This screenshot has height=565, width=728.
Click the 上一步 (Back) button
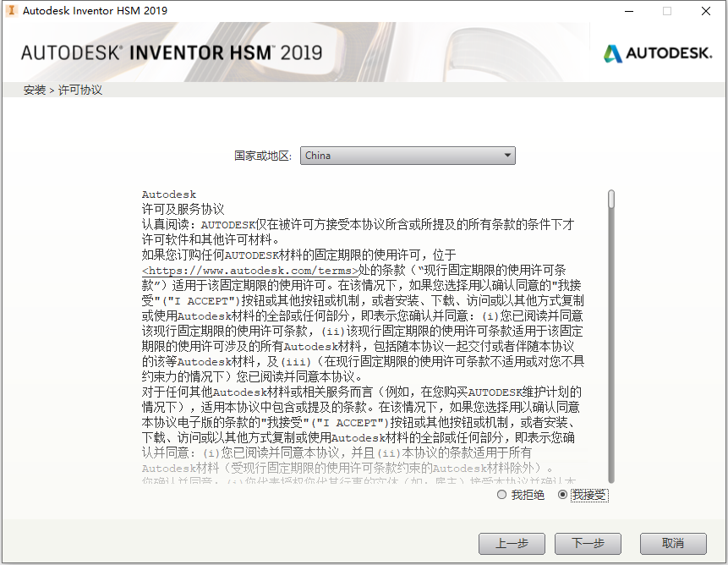pyautogui.click(x=512, y=543)
